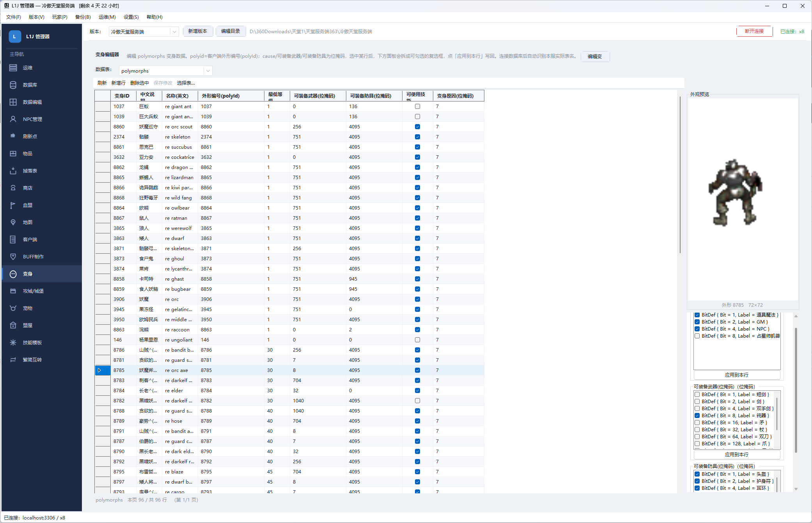Select the row header of 8785
812x523 pixels.
point(103,370)
